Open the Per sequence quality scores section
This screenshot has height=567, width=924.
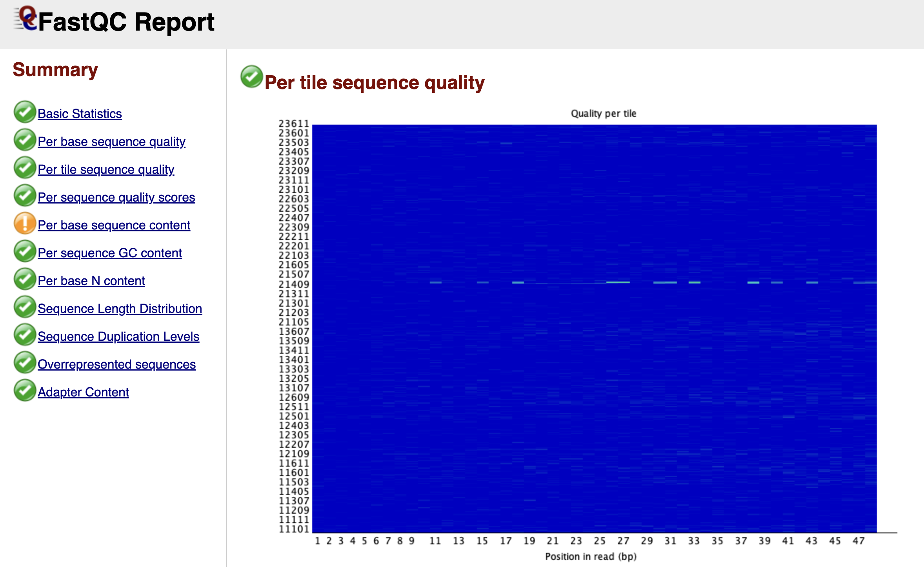116,197
